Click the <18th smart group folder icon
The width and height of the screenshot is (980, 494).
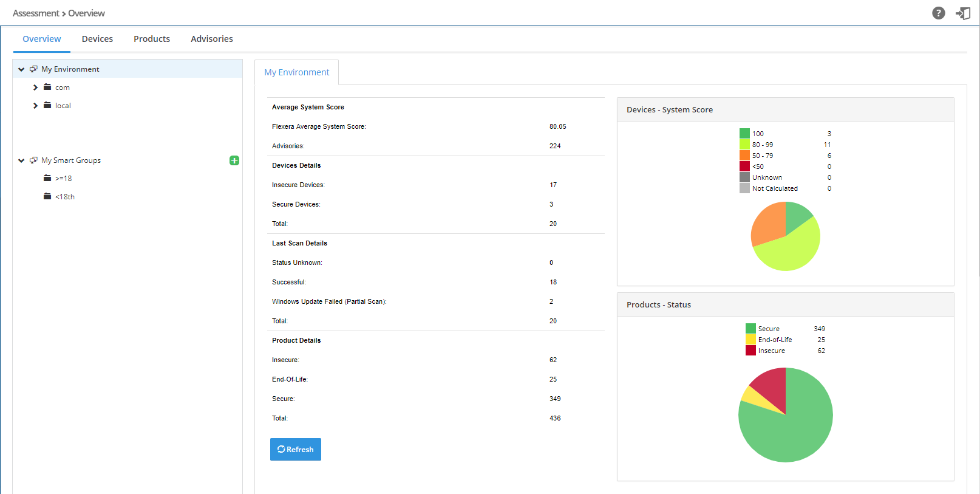tap(47, 197)
